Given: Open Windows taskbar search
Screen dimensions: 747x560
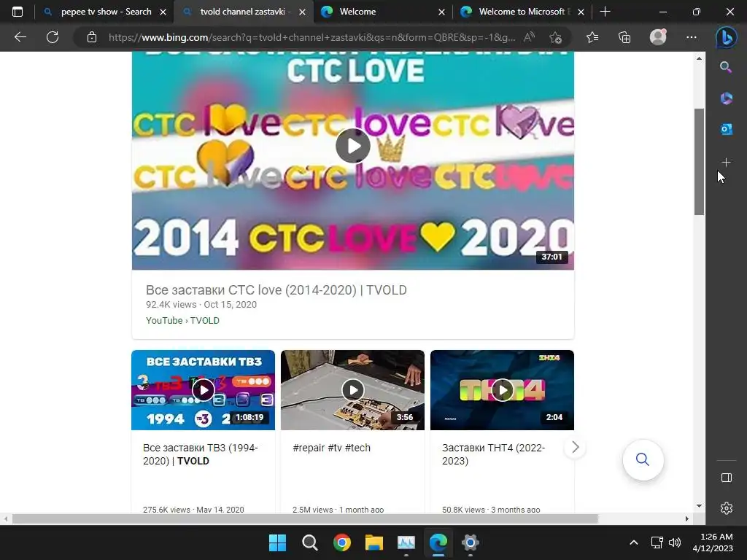Looking at the screenshot, I should click(x=309, y=542).
